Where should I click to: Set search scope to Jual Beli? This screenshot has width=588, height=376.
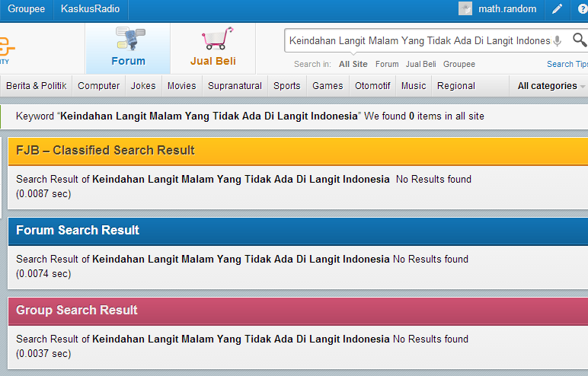420,64
